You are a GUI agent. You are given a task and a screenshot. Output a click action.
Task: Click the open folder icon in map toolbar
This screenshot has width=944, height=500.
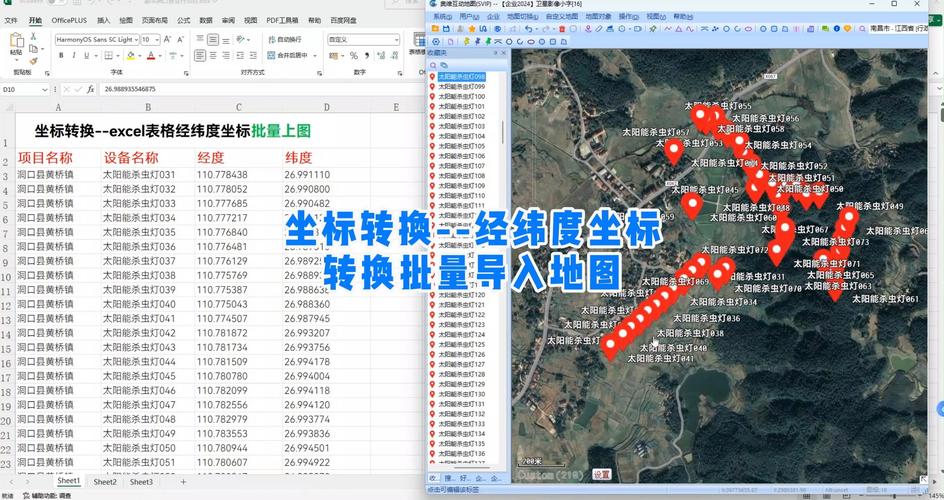click(x=435, y=29)
